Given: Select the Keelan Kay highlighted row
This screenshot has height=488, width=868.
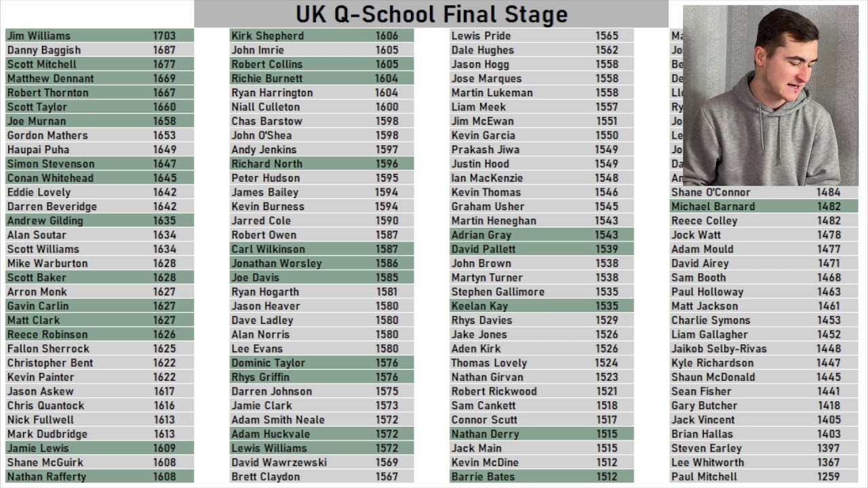Looking at the screenshot, I should [x=542, y=306].
